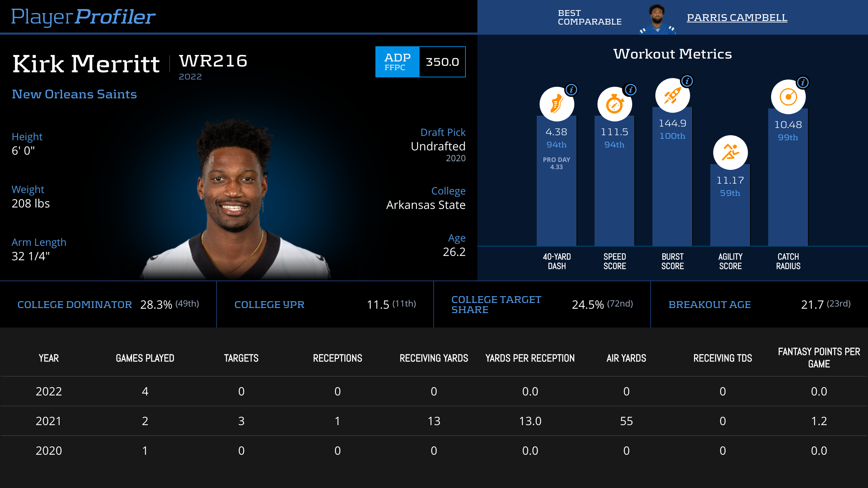This screenshot has width=868, height=488.
Task: Click the Fantasy Points Per Game column header
Action: click(819, 358)
